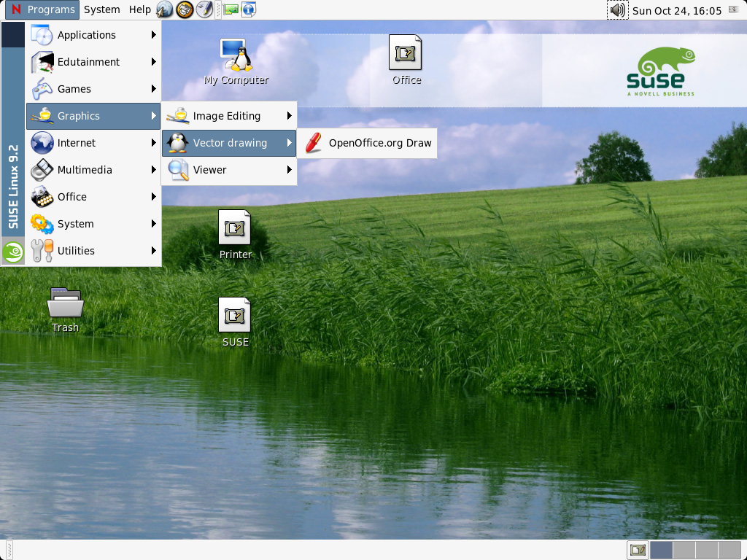Open the Internet submenu
The image size is (747, 560).
point(93,143)
